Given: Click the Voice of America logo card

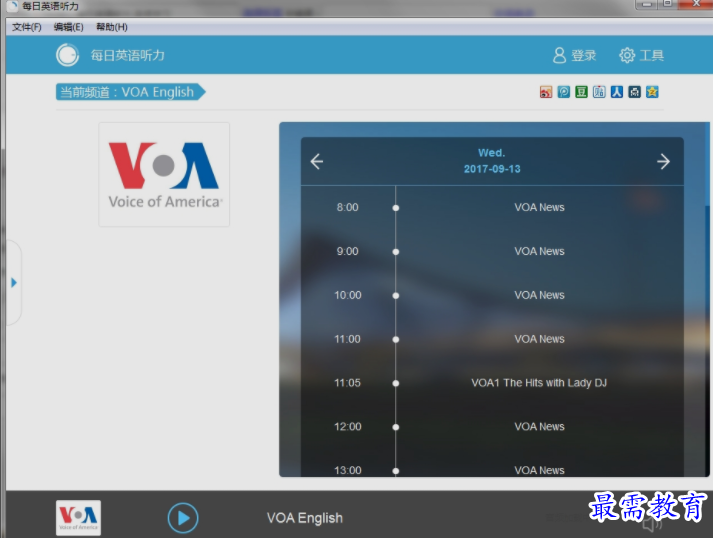Looking at the screenshot, I should [164, 174].
